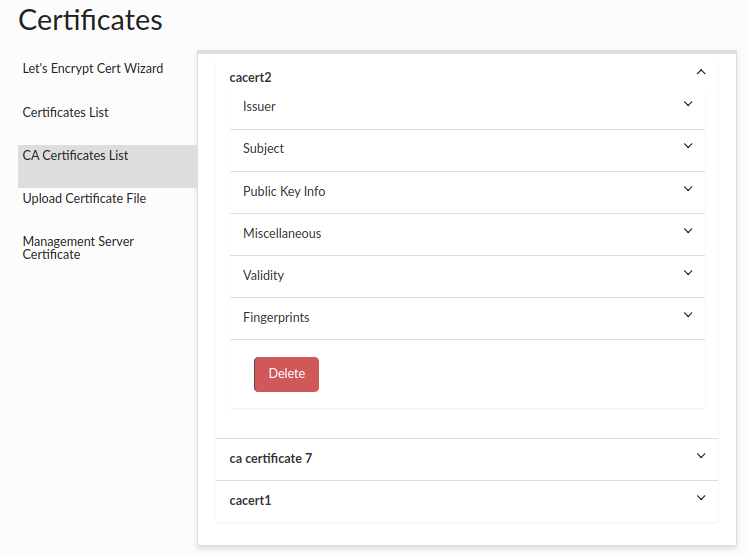Click the cacert1 chevron arrow
This screenshot has height=554, width=750.
point(701,498)
